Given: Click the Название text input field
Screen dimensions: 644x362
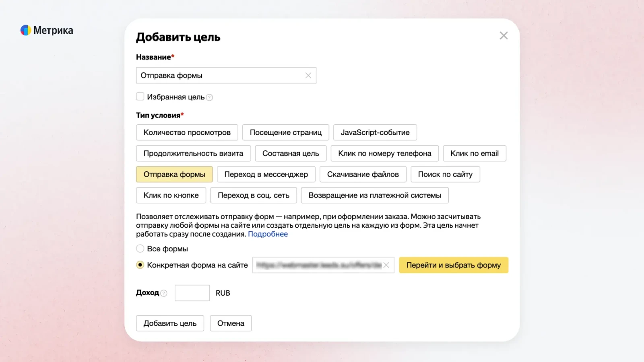Looking at the screenshot, I should [219, 76].
